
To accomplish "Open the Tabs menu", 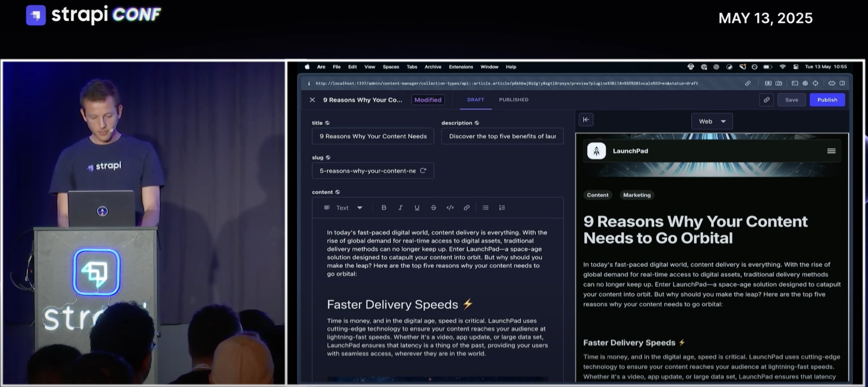I will (412, 67).
